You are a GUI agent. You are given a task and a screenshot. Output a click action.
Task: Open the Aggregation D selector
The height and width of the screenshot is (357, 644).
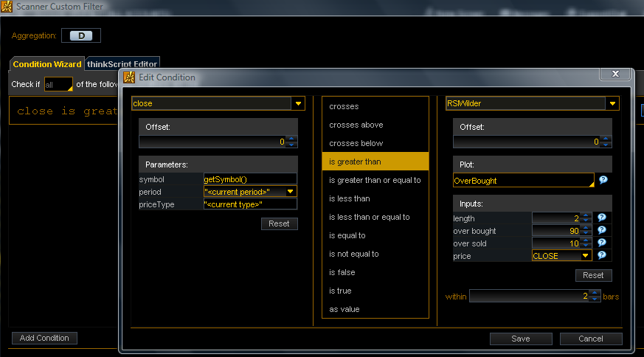(x=81, y=35)
